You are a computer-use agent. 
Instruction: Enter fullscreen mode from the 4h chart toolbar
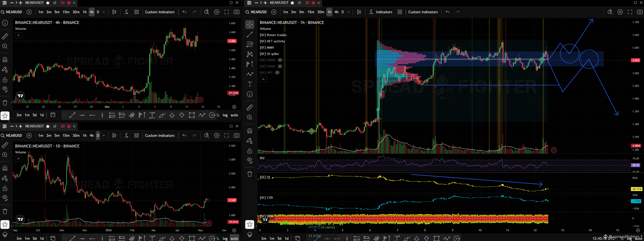[226, 12]
